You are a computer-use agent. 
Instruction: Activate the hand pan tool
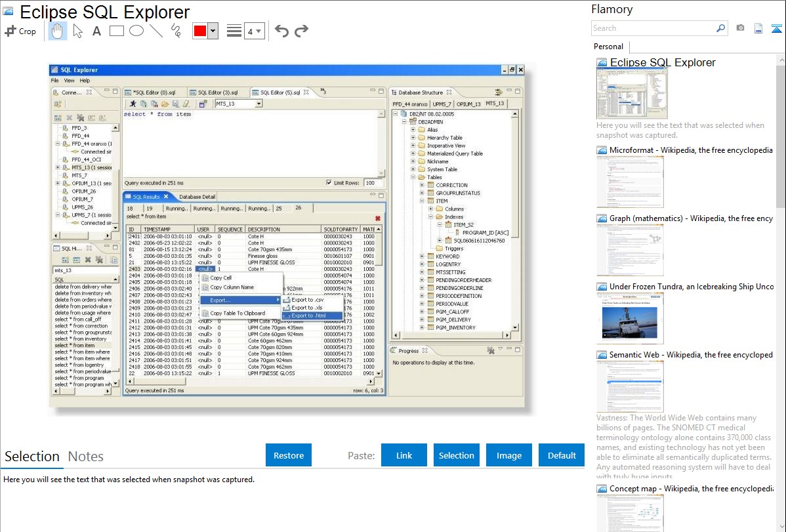(57, 31)
